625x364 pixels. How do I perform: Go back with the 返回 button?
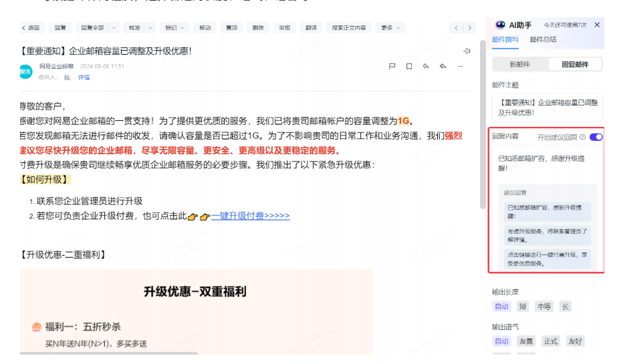(31, 27)
